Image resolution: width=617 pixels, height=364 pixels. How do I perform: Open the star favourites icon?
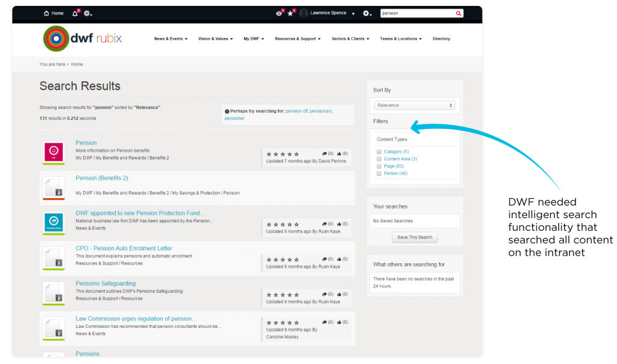tap(290, 13)
